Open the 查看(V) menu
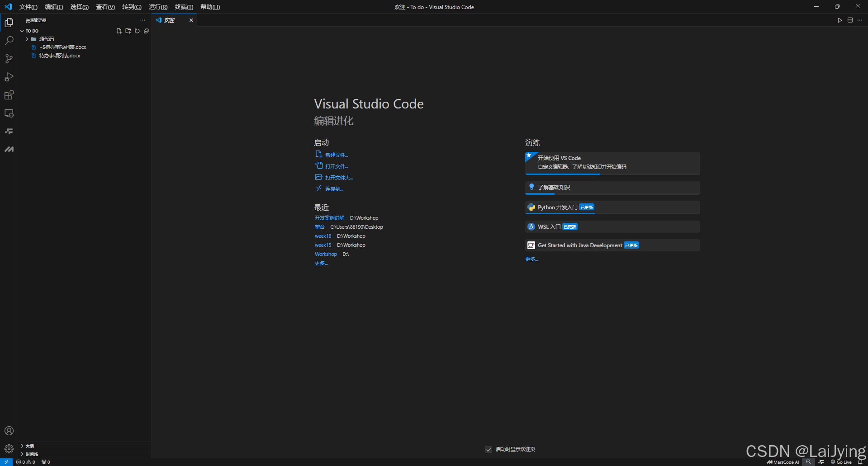 pyautogui.click(x=105, y=7)
